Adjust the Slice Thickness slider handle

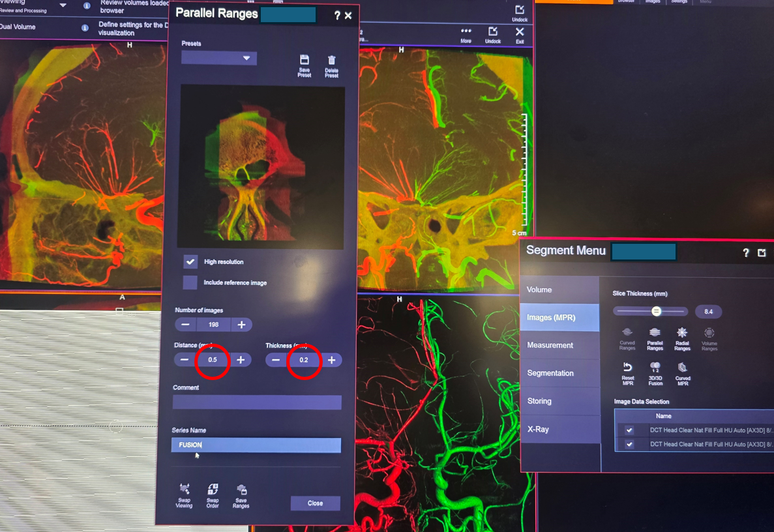[657, 312]
